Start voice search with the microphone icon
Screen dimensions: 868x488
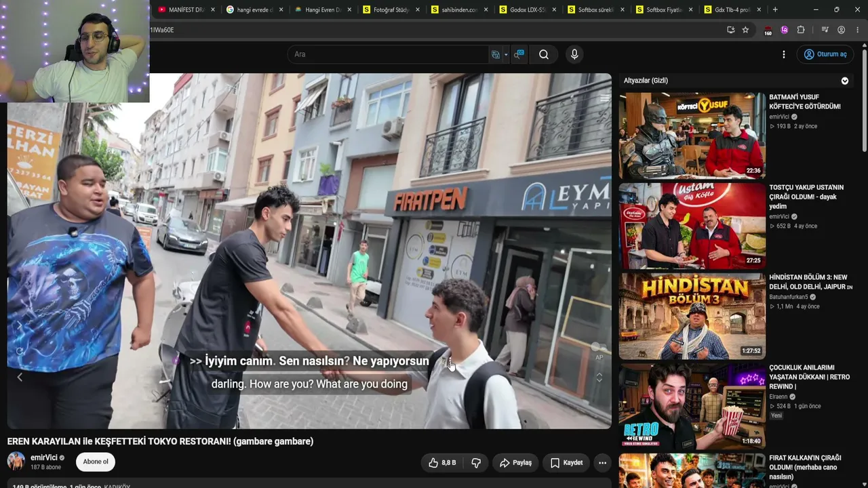[574, 54]
